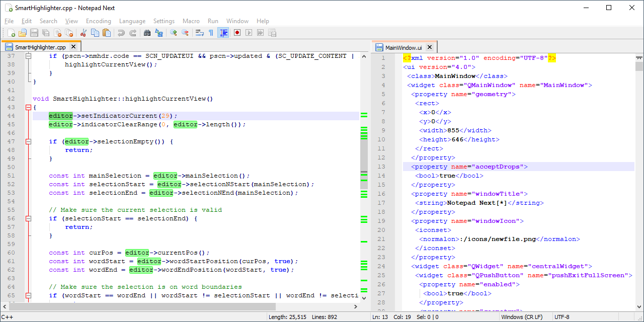This screenshot has height=322, width=644.
Task: Collapse the selectionEmpty if block fold
Action: click(28, 141)
